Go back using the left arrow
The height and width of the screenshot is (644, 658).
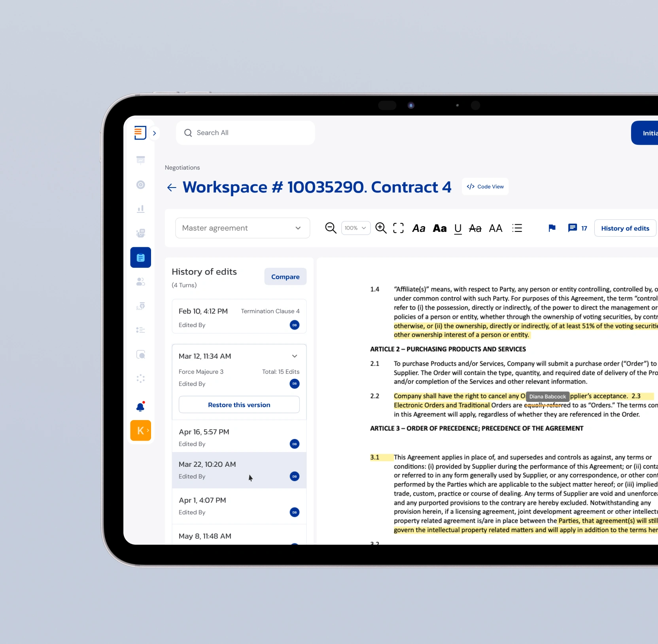[172, 188]
